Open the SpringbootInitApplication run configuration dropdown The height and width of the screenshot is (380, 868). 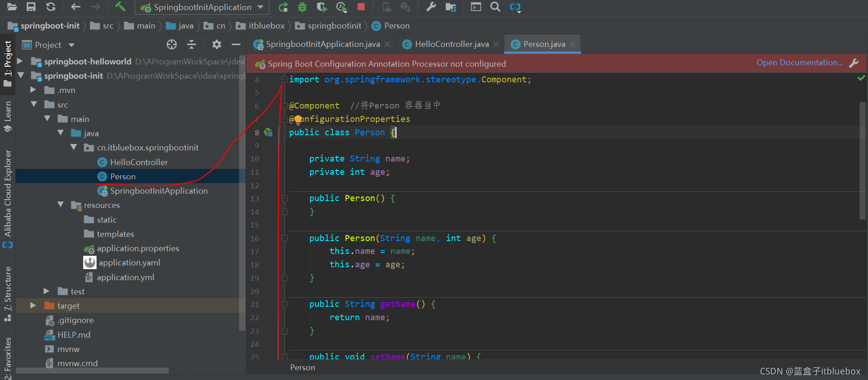202,7
